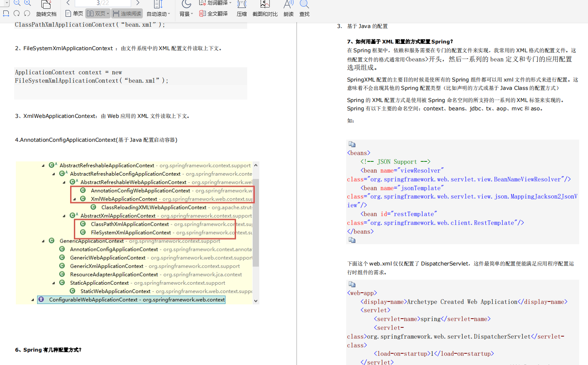Go to next page arrow
The image size is (588, 365).
click(x=138, y=3)
